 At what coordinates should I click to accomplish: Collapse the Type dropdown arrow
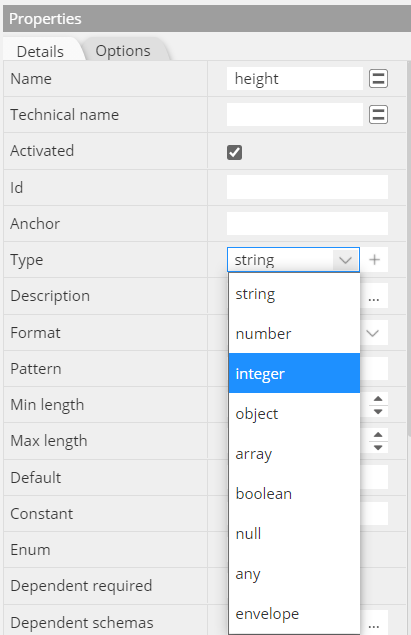coord(345,260)
